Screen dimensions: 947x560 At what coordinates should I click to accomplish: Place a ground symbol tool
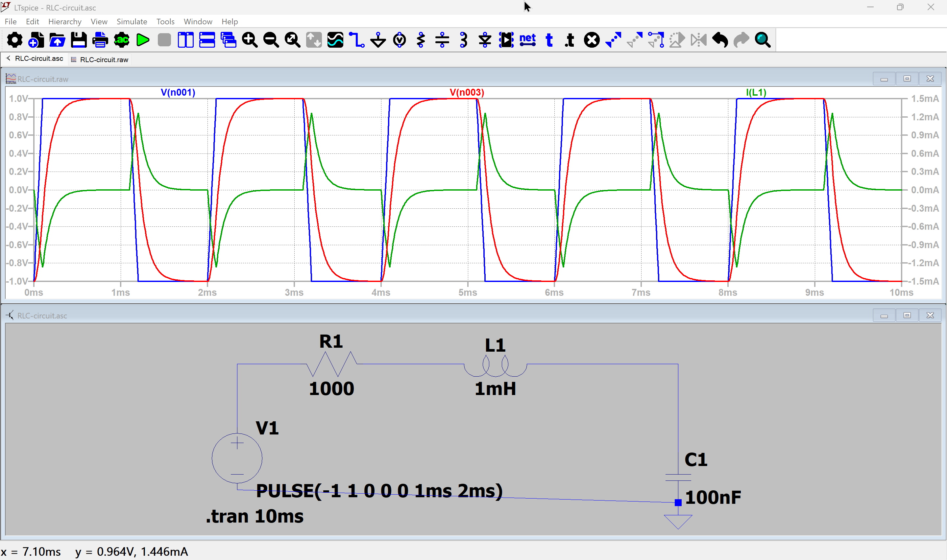[378, 40]
